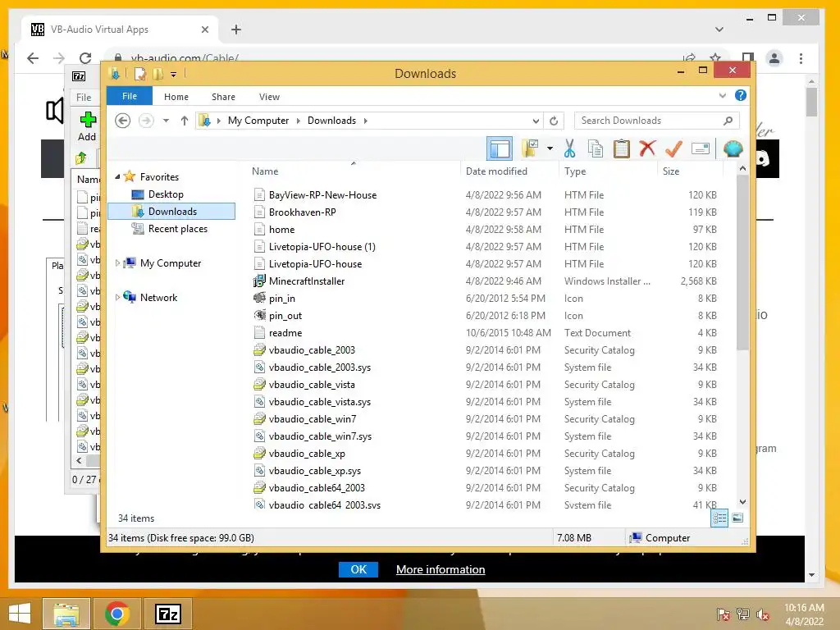Click OK on the Chrome cookie banner
Image resolution: width=840 pixels, height=630 pixels.
coord(358,569)
